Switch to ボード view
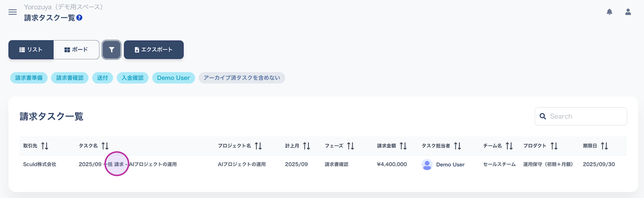 76,49
